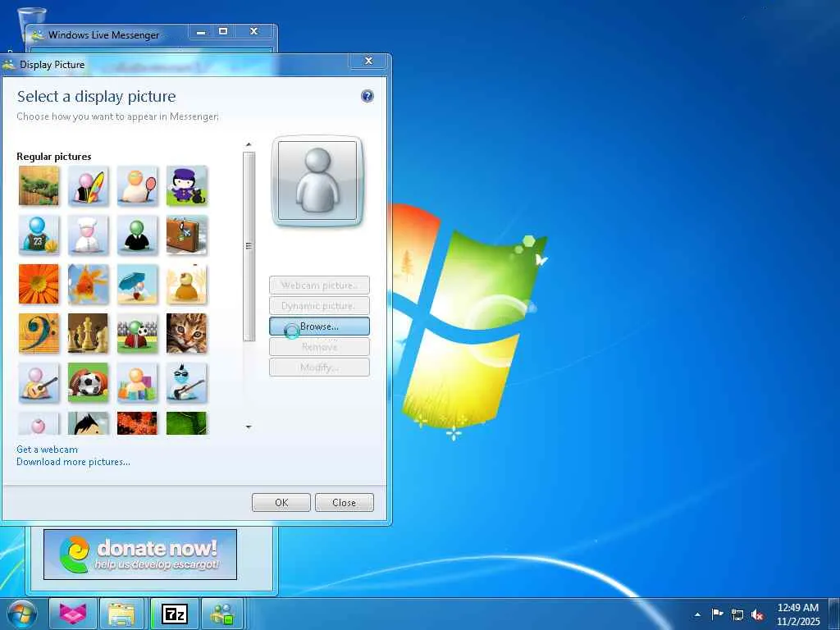840x630 pixels.
Task: Open the taskbar clock and date
Action: coord(798,614)
